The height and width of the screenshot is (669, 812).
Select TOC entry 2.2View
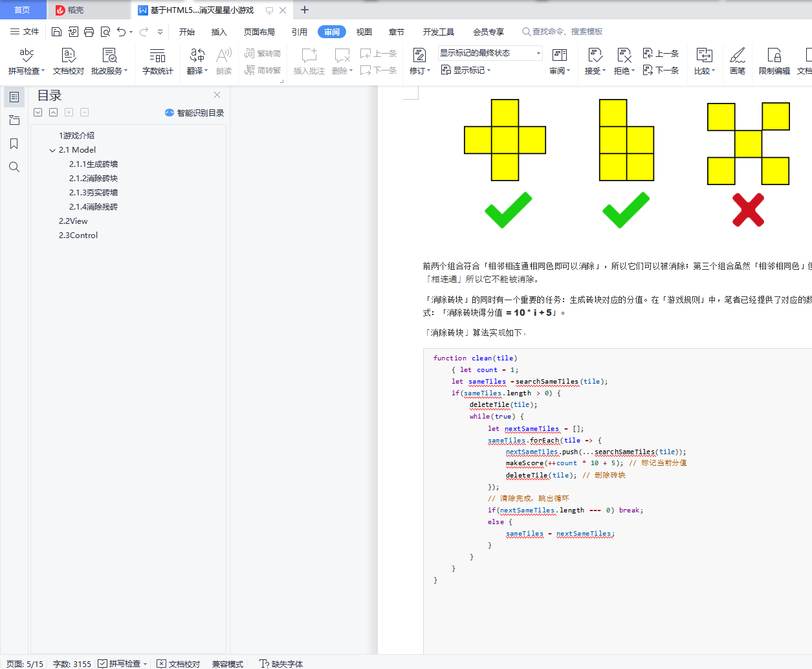coord(73,221)
